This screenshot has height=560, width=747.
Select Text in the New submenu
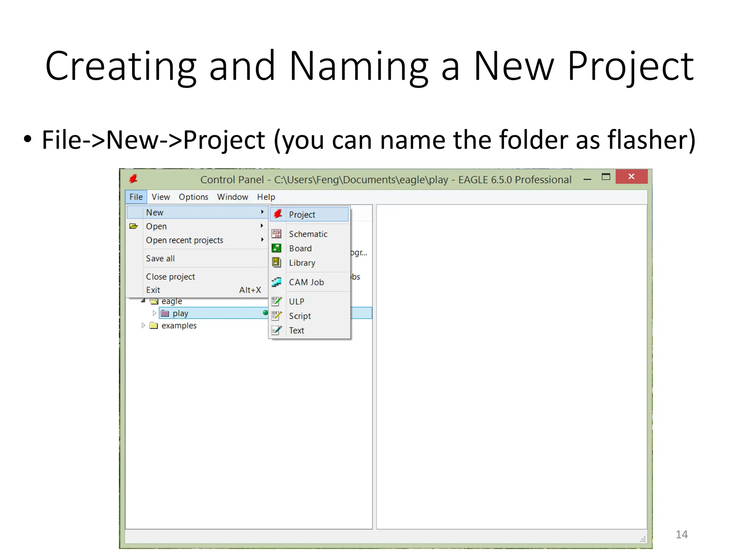pos(309,330)
